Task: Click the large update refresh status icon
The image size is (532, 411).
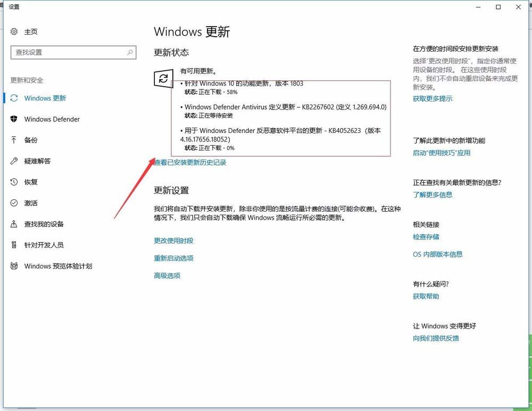Action: [163, 79]
